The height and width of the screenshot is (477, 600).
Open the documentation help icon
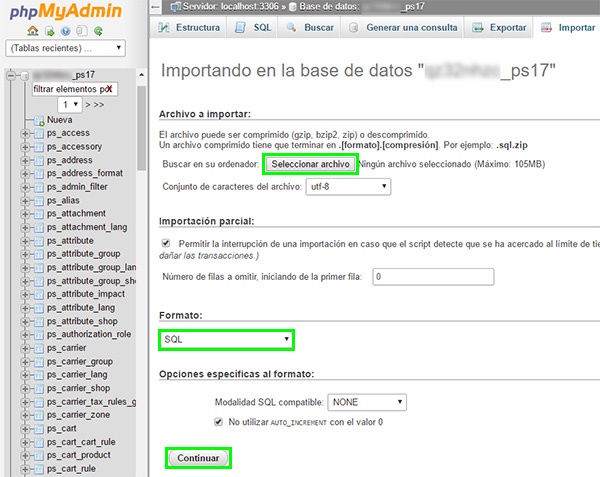[x=65, y=31]
